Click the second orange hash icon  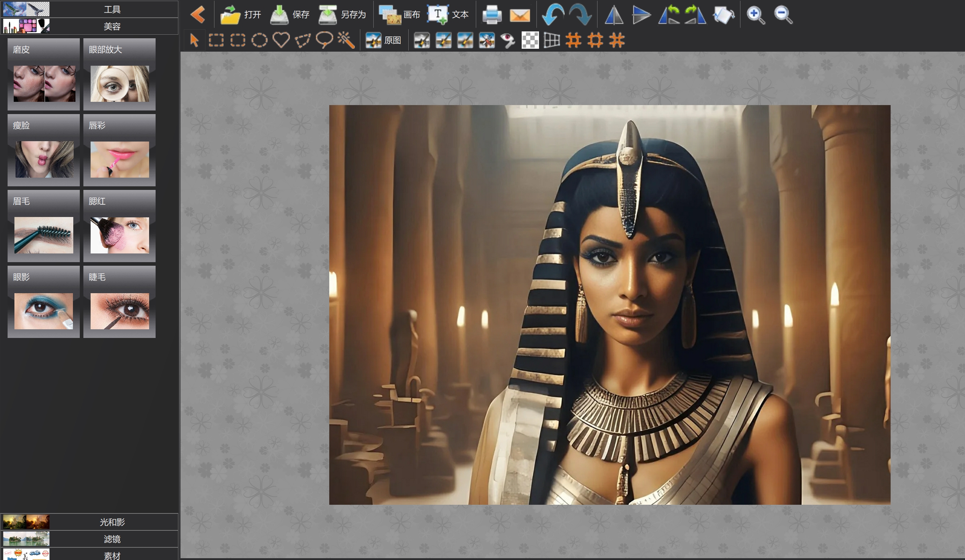pyautogui.click(x=595, y=40)
